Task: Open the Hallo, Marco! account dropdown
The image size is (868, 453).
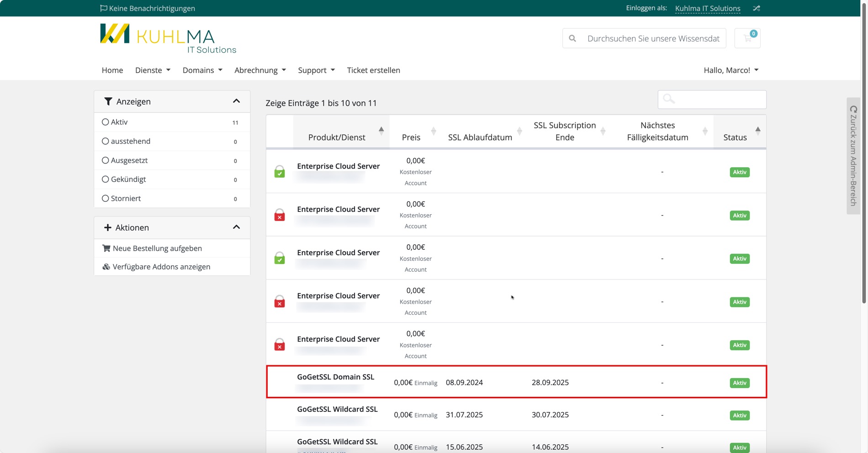Action: pos(731,70)
